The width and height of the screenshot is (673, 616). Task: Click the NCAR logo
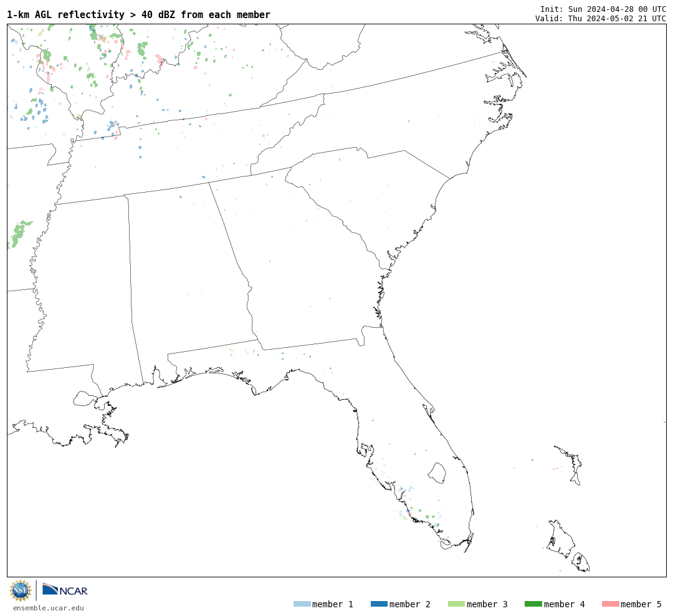65,590
